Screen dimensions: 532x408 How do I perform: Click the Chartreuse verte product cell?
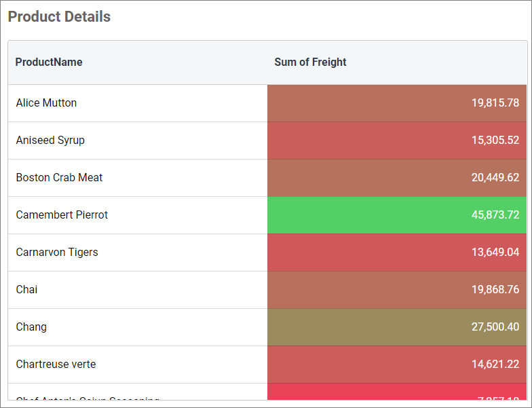tap(56, 365)
